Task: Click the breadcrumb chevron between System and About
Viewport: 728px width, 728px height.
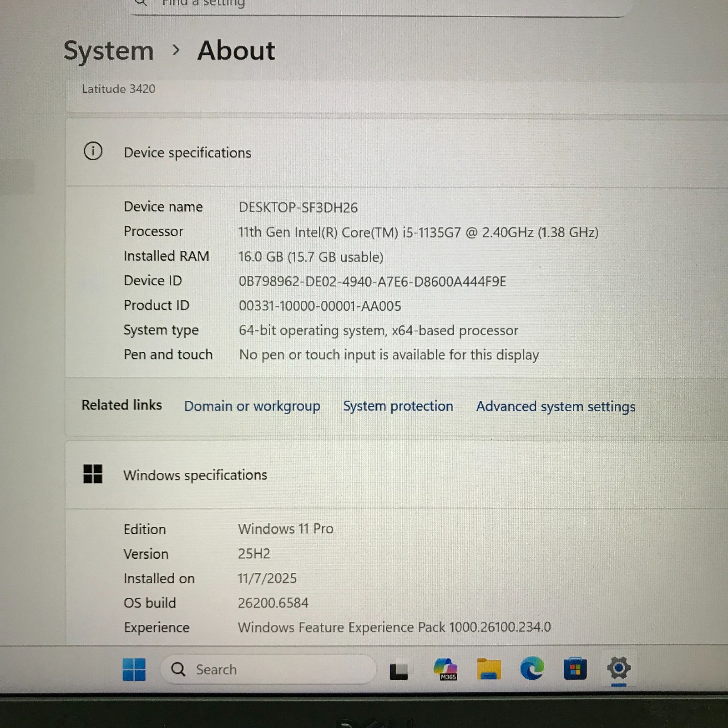Action: point(176,50)
